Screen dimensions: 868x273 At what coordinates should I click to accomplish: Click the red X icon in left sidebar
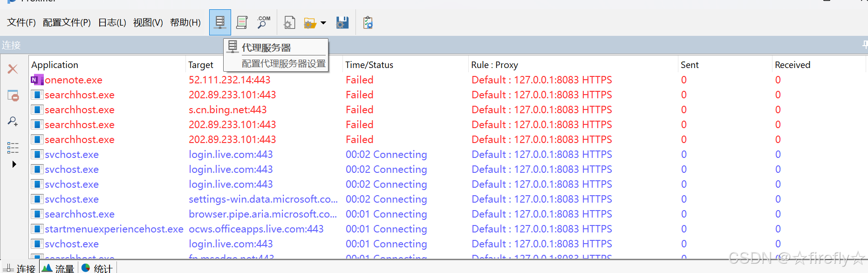(x=13, y=69)
